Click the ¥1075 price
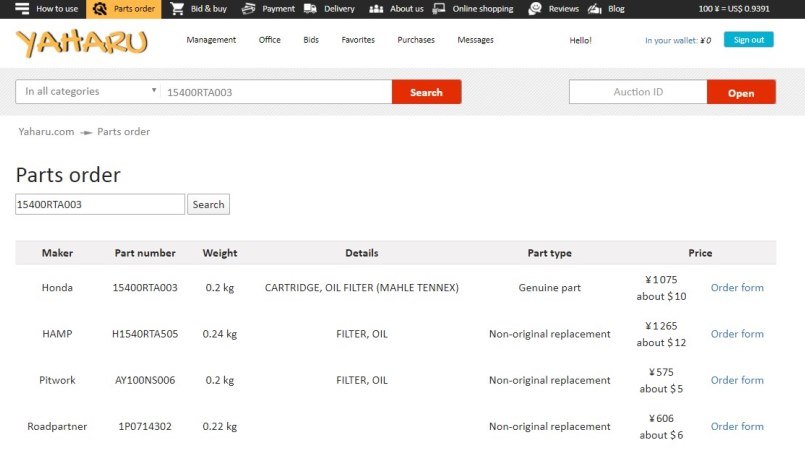 (x=661, y=280)
